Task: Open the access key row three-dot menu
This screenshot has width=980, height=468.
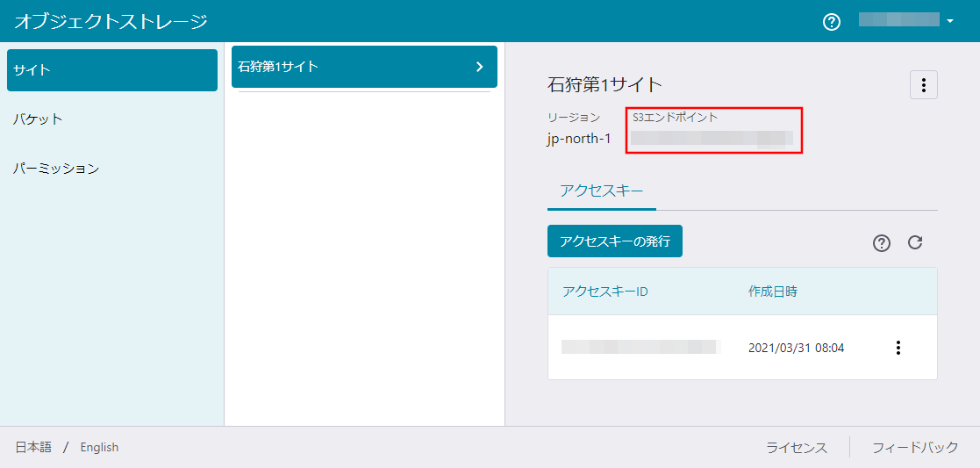Action: coord(898,348)
